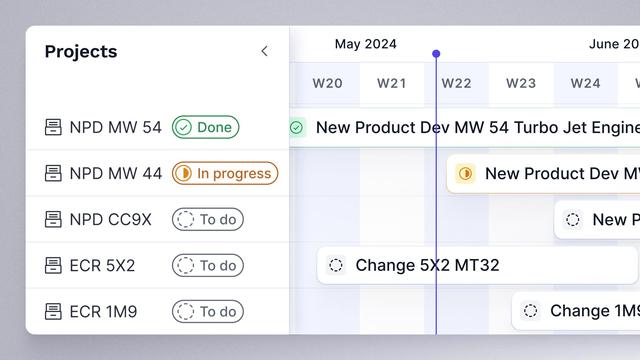The image size is (640, 360).
Task: Click the half-circle progress icon on the MW 44 bar
Action: click(465, 173)
